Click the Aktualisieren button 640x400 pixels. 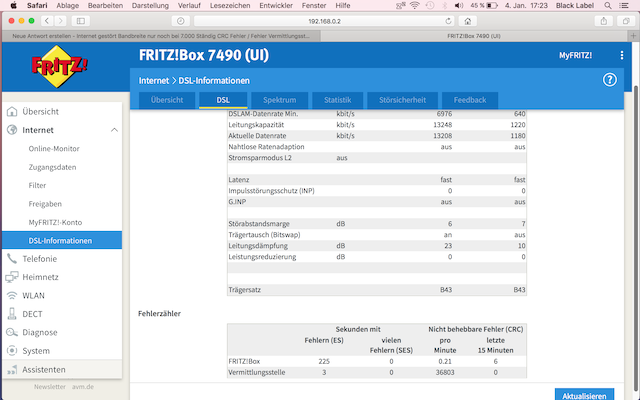(584, 393)
